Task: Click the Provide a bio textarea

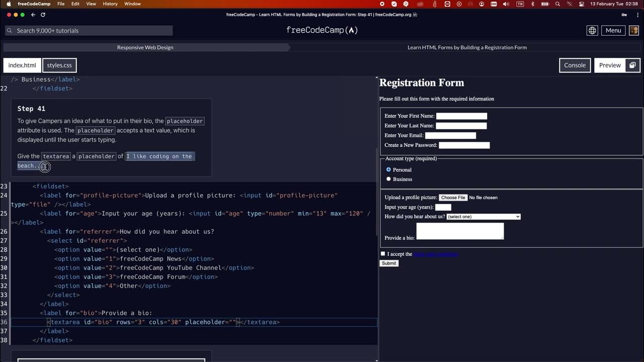Action: coord(460,231)
